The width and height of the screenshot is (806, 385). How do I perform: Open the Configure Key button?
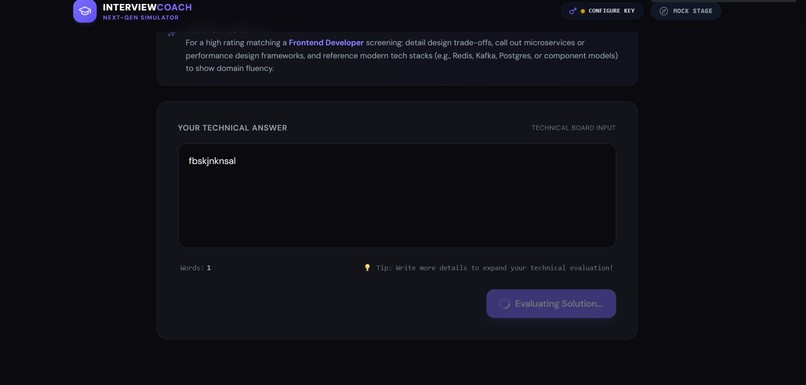(602, 11)
